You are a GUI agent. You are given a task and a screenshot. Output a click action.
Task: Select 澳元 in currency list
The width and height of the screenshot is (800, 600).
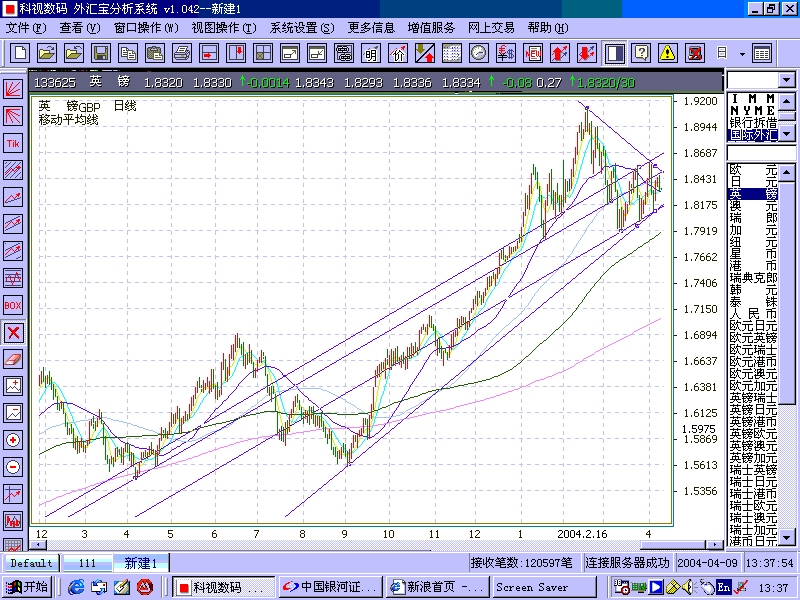[x=753, y=206]
